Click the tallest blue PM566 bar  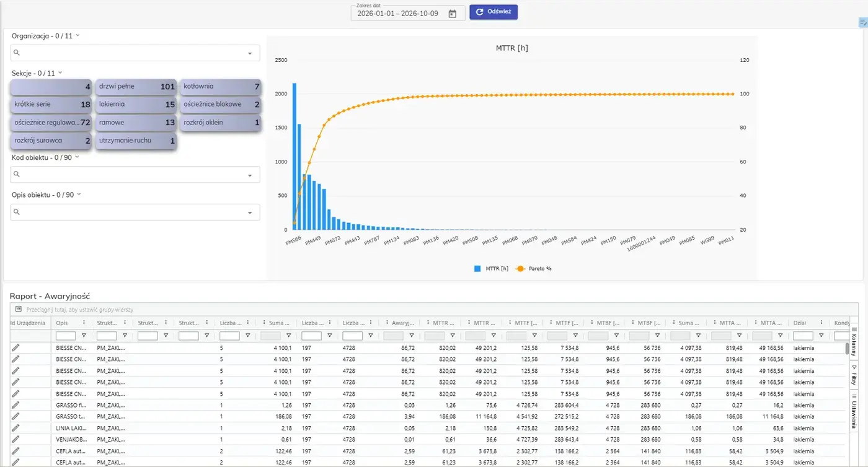(294, 156)
